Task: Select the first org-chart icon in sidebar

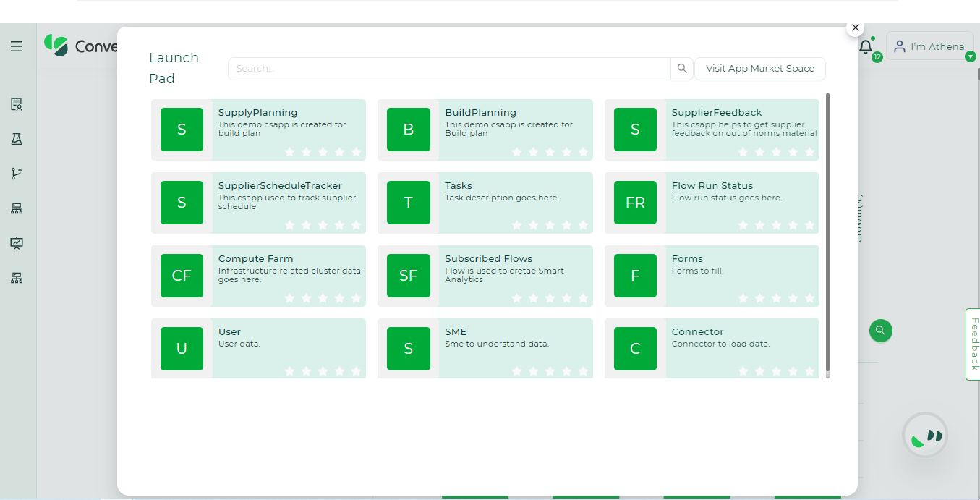Action: click(16, 208)
